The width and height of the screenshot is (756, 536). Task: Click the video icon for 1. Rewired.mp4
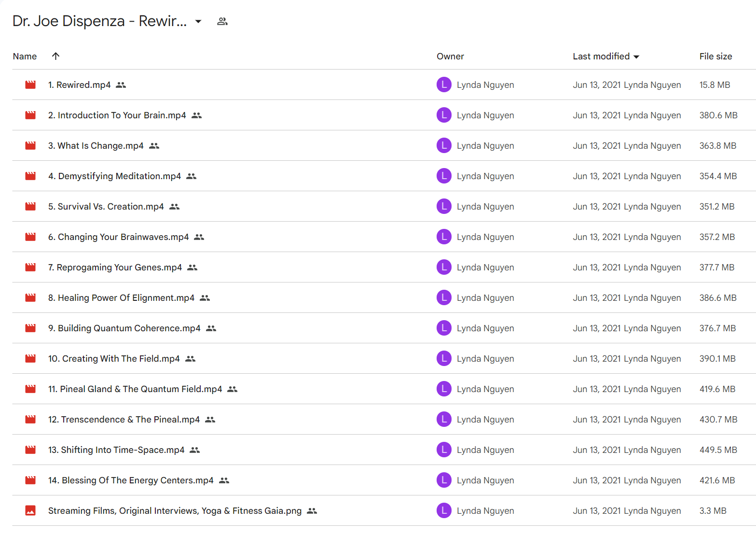(30, 85)
